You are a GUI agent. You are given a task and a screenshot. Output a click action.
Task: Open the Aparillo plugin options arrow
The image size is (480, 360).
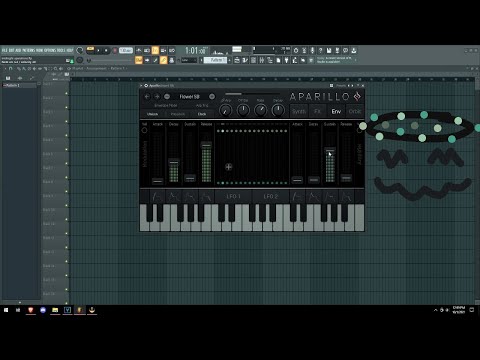click(141, 86)
